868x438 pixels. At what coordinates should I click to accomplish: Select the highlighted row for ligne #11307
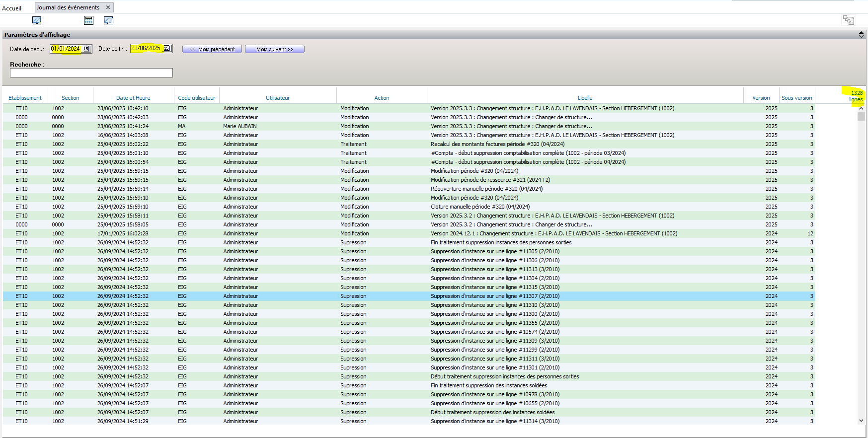[x=409, y=296]
